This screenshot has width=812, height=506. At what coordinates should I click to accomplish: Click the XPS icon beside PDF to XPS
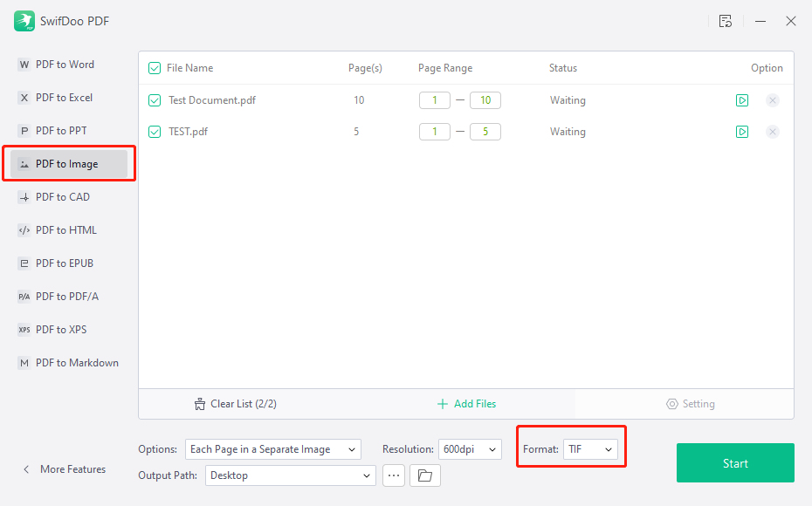24,330
